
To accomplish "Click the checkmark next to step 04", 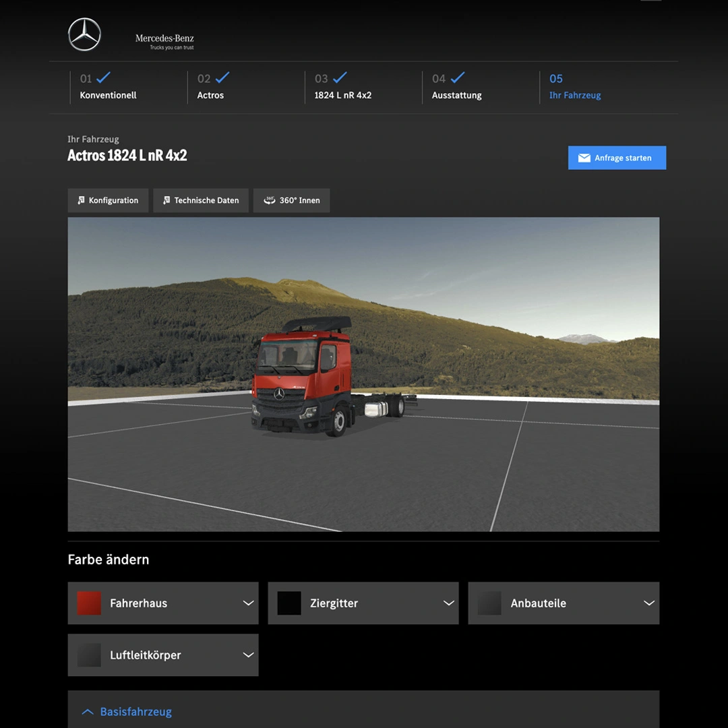I will [458, 78].
